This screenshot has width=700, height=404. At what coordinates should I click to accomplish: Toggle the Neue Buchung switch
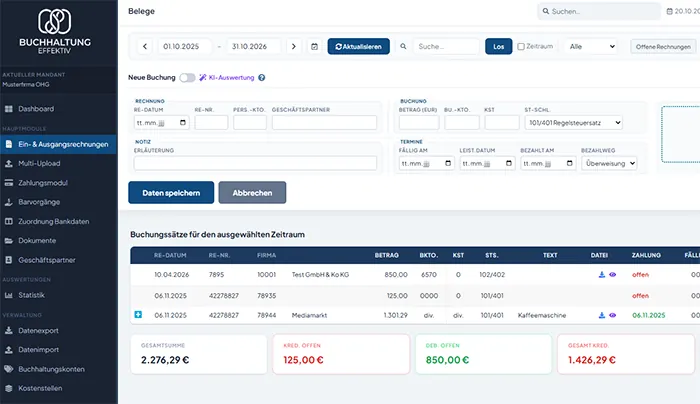click(x=187, y=78)
